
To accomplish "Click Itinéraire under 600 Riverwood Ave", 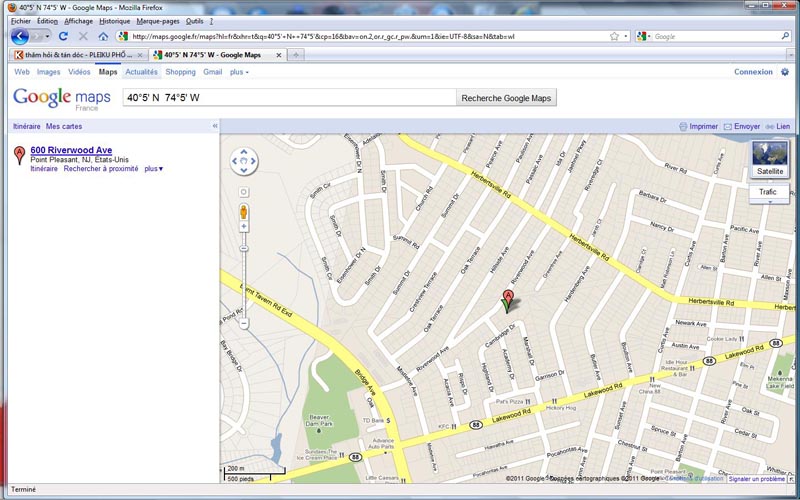I will pyautogui.click(x=44, y=168).
